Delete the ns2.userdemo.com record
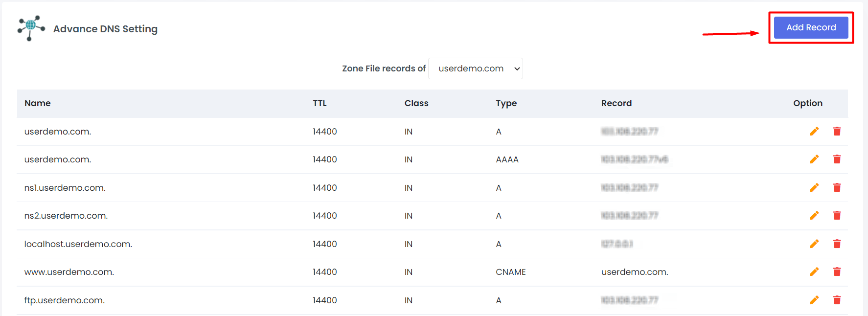The image size is (868, 316). (x=837, y=215)
